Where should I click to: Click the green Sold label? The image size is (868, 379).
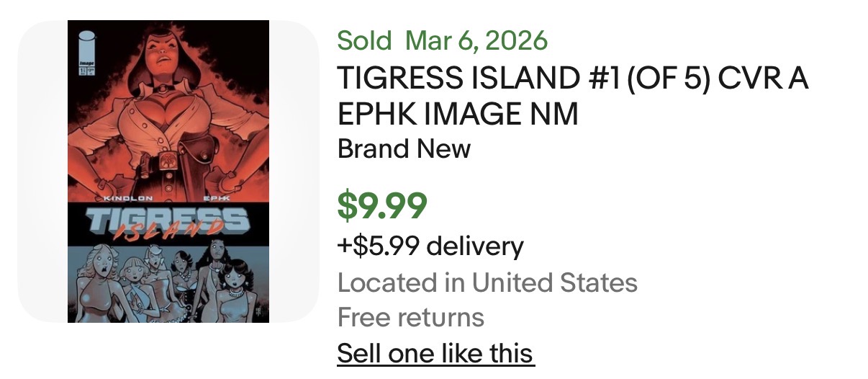tap(364, 40)
